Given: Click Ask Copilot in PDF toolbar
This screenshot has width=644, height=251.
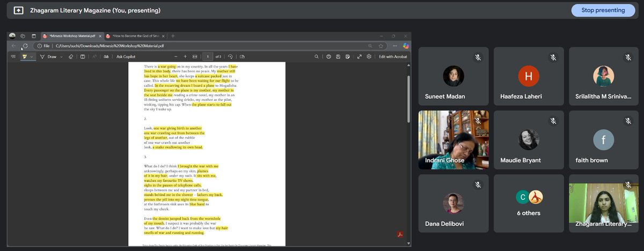Looking at the screenshot, I should click(x=126, y=56).
